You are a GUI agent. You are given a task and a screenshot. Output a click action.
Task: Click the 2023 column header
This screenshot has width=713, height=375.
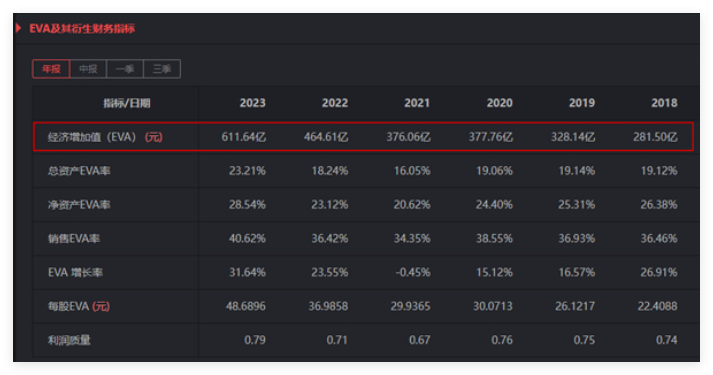pyautogui.click(x=252, y=103)
